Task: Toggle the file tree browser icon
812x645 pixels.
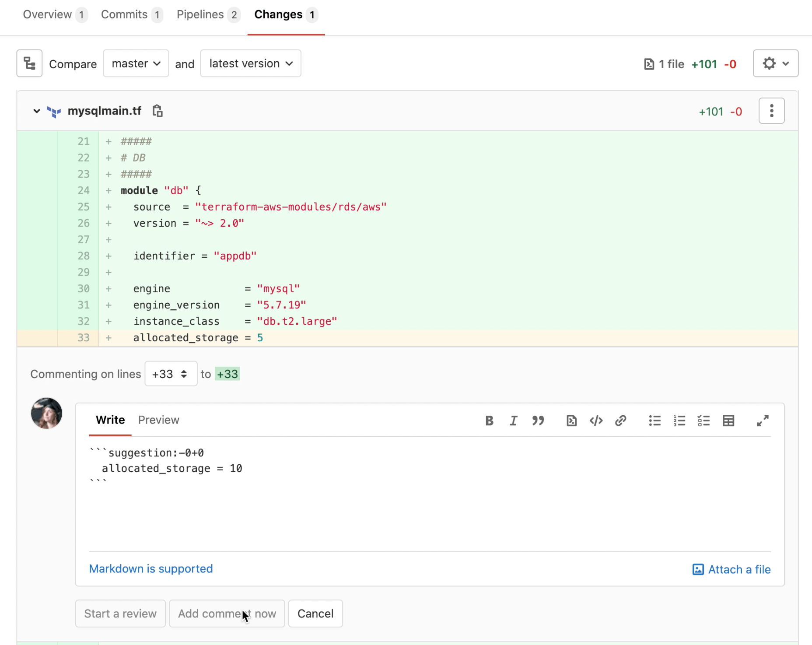Action: point(29,63)
